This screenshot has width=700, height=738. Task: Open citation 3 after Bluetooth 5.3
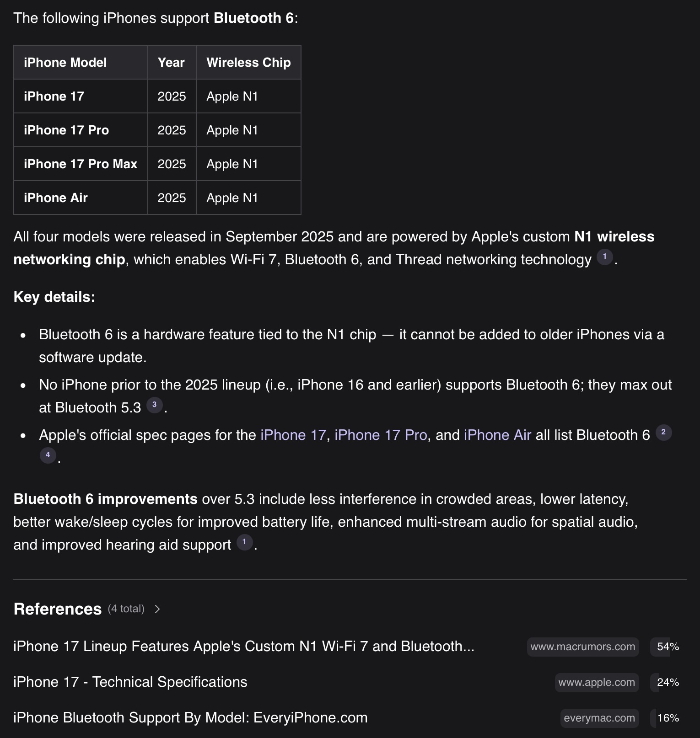154,405
